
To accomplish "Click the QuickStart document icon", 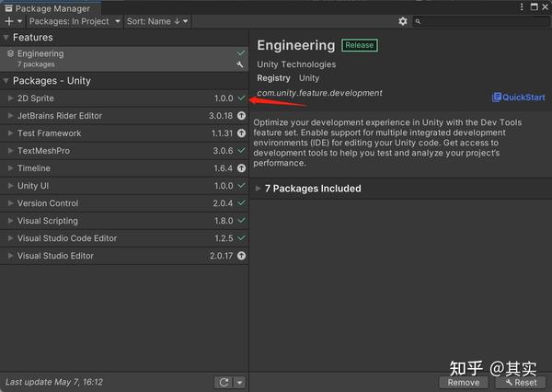I will point(497,97).
